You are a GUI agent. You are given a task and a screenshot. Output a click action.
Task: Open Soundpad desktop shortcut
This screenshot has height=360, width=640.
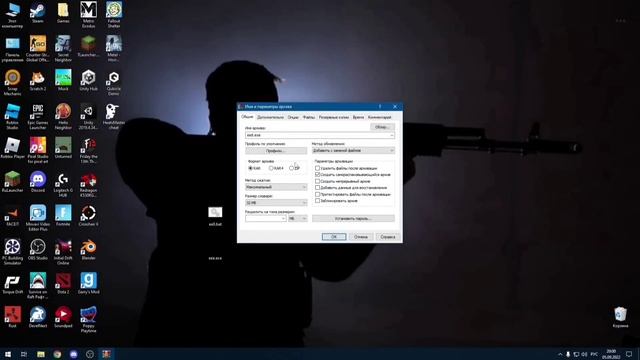pos(63,318)
